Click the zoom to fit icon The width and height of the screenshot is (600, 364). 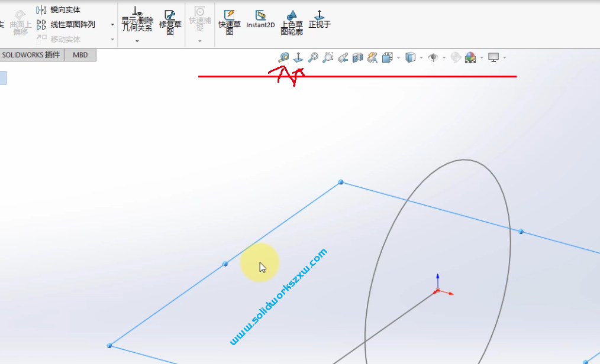312,57
